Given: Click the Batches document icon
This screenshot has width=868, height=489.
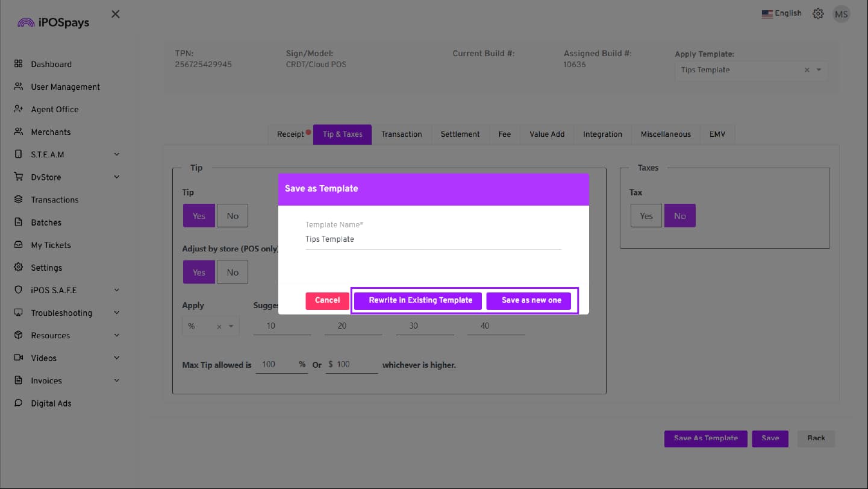Looking at the screenshot, I should click(x=18, y=222).
